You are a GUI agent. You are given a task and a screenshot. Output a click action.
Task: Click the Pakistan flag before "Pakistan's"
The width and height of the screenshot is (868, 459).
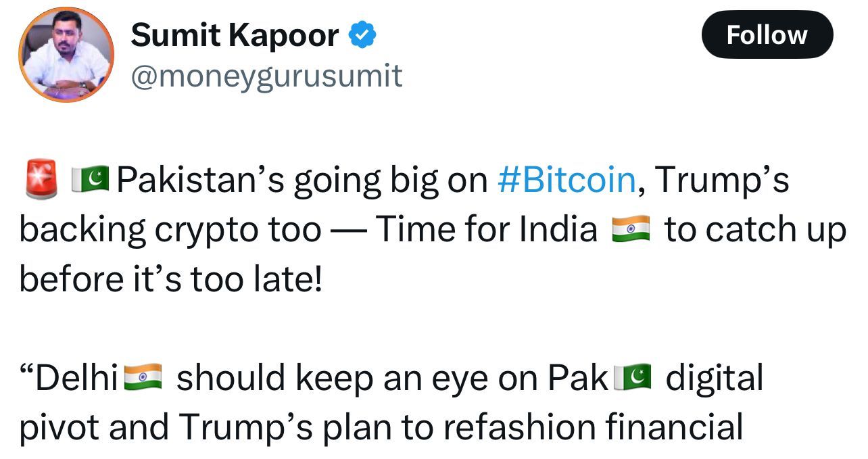tap(91, 179)
